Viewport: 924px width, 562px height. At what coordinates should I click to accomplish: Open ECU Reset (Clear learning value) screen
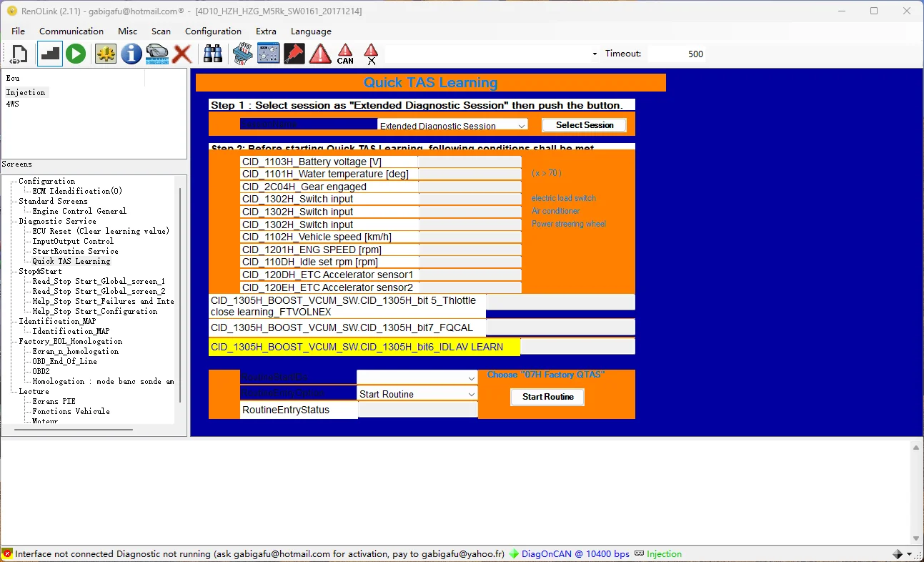click(x=101, y=231)
